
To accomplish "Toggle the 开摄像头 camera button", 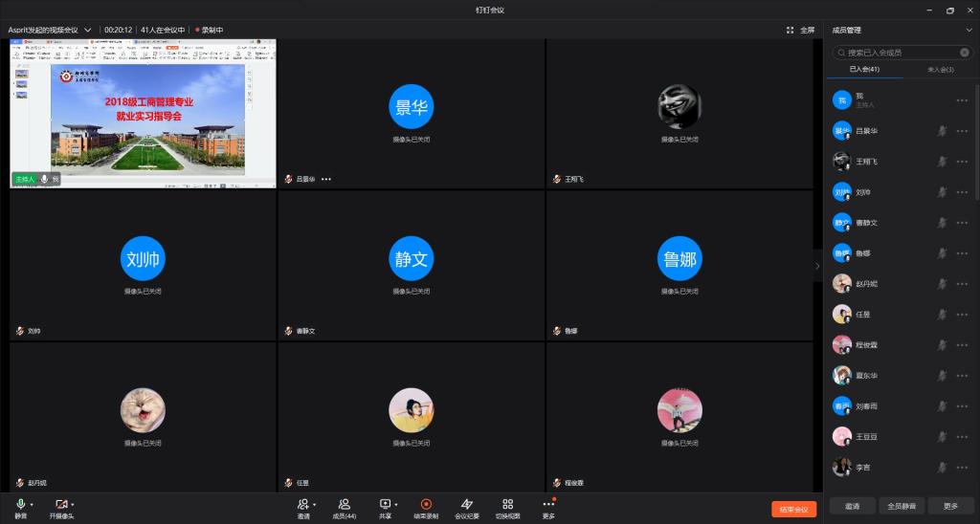I will [x=61, y=504].
